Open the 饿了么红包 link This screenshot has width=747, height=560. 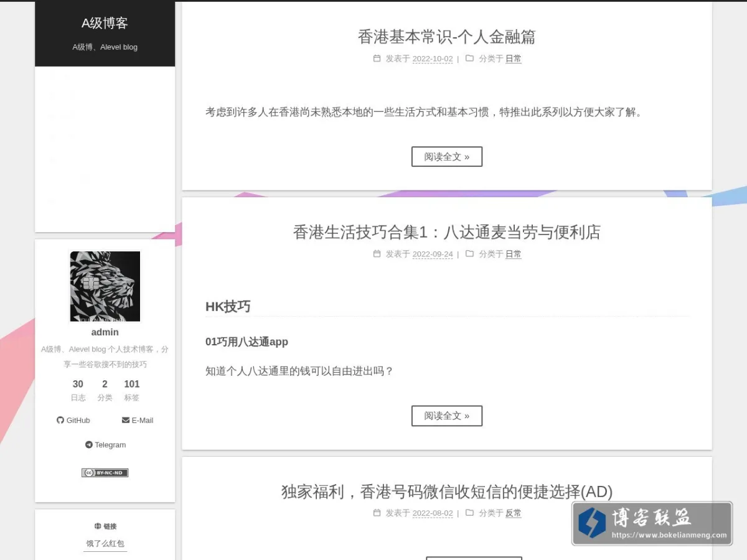point(105,543)
